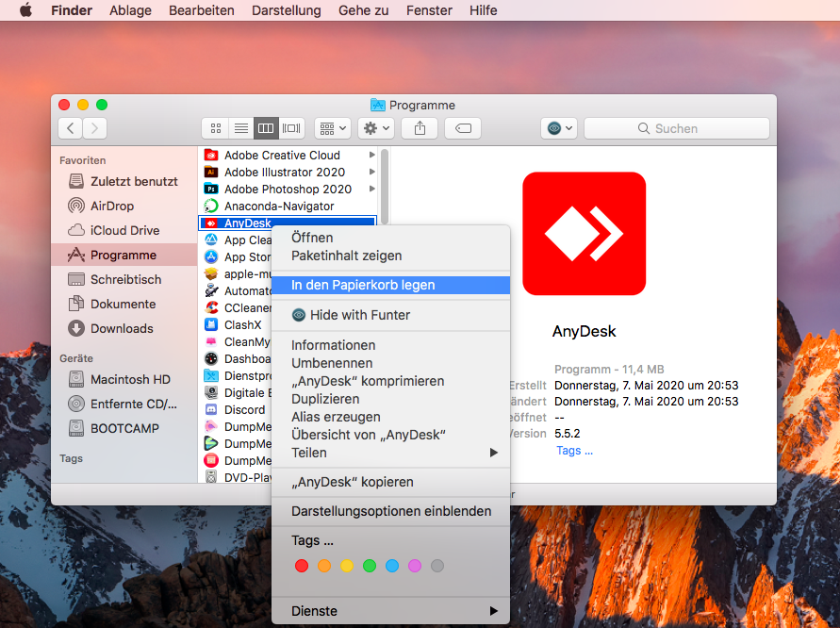840x628 pixels.
Task: Open the gear action dropdown
Action: [x=376, y=128]
